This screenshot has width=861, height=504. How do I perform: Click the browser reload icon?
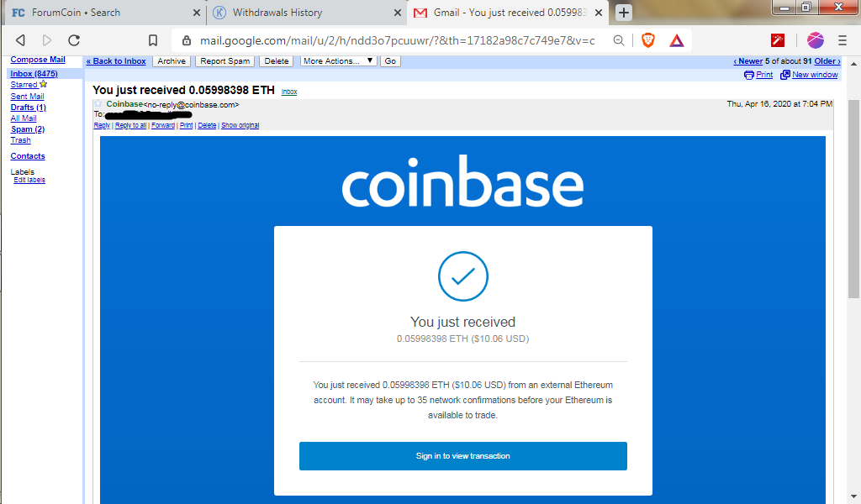[74, 40]
